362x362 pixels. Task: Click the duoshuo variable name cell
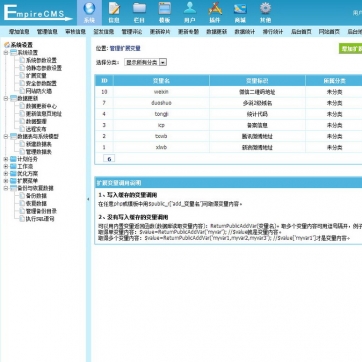(161, 103)
